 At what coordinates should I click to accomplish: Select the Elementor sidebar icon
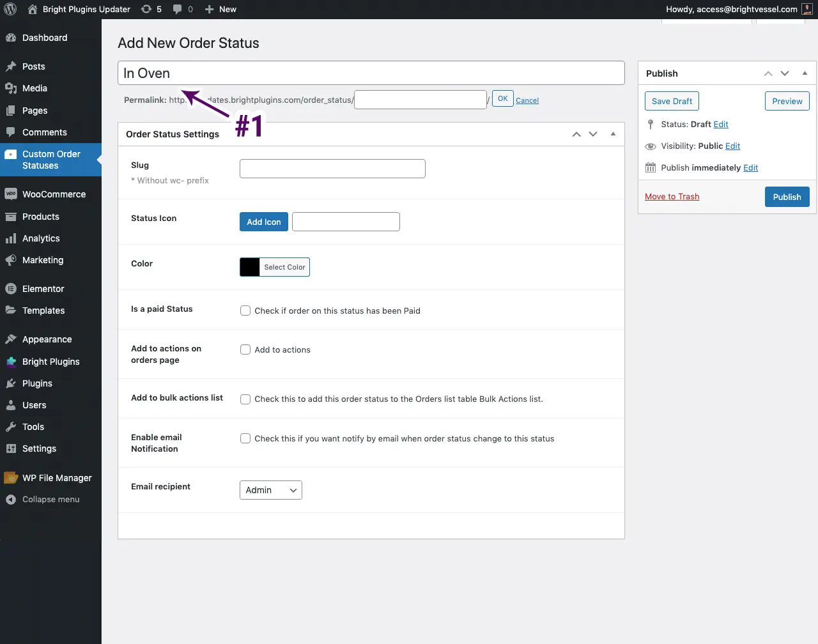(x=10, y=288)
